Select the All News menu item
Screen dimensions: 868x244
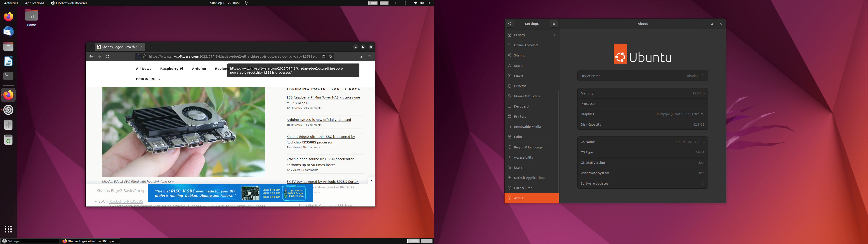[x=144, y=69]
